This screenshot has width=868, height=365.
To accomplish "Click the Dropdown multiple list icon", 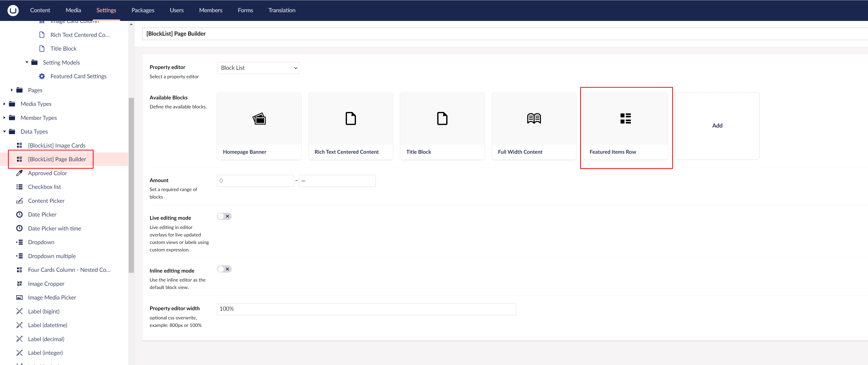I will click(19, 256).
